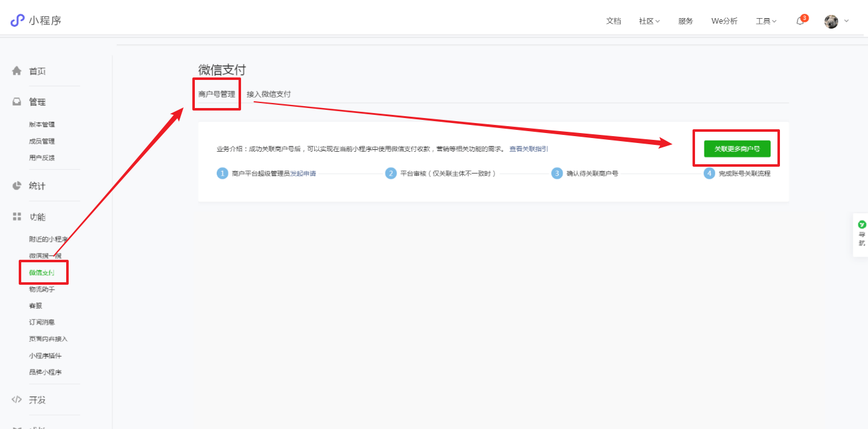
Task: Click the 开发 code brackets icon
Action: click(x=17, y=400)
